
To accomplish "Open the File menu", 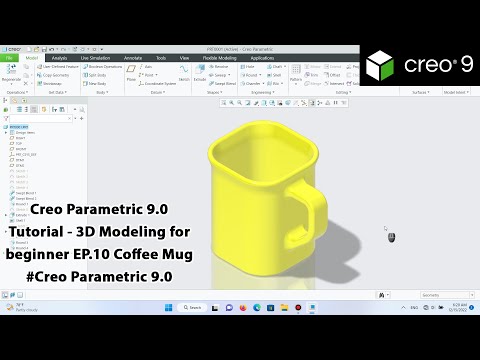I will click(9, 58).
